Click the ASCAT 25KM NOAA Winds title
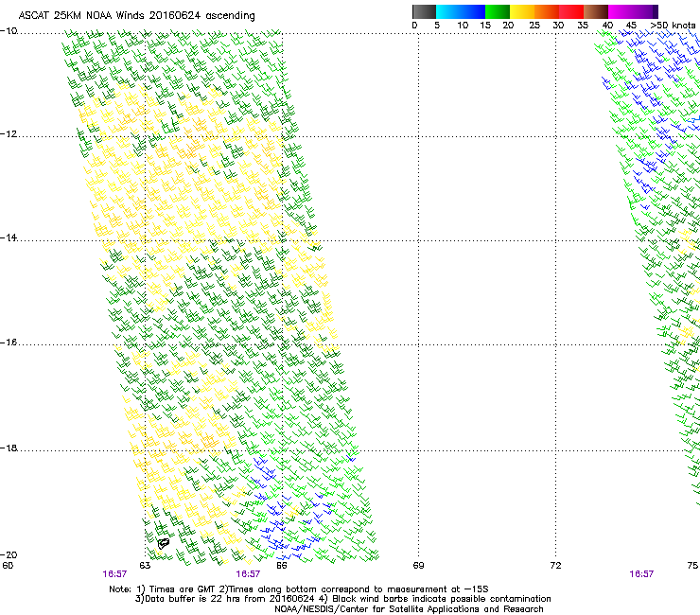Screen dimensions: 700x615 (136, 16)
